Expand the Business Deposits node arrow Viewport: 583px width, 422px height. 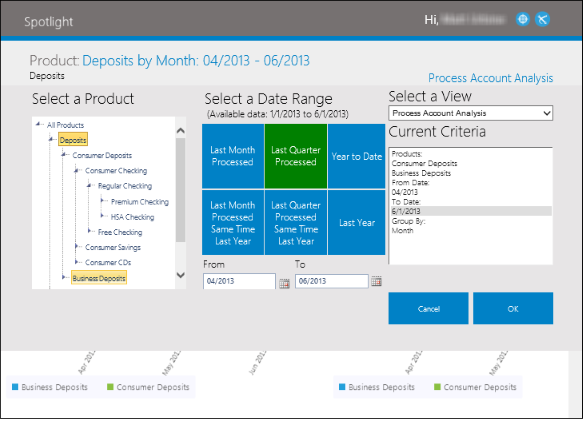(64, 277)
